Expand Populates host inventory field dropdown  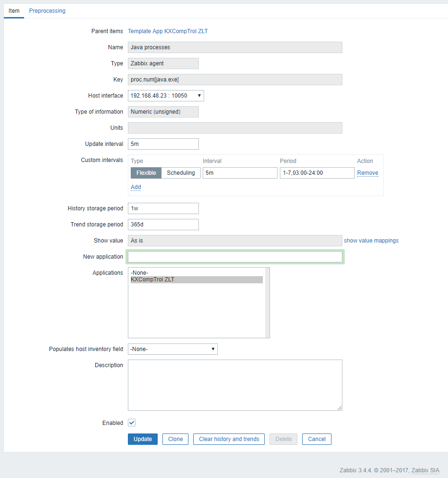[x=172, y=349]
